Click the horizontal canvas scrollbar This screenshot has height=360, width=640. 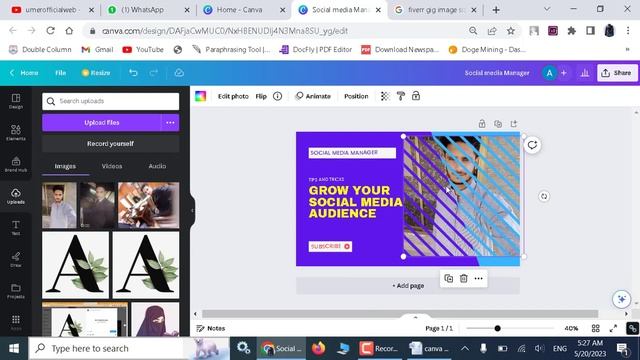tap(400, 313)
